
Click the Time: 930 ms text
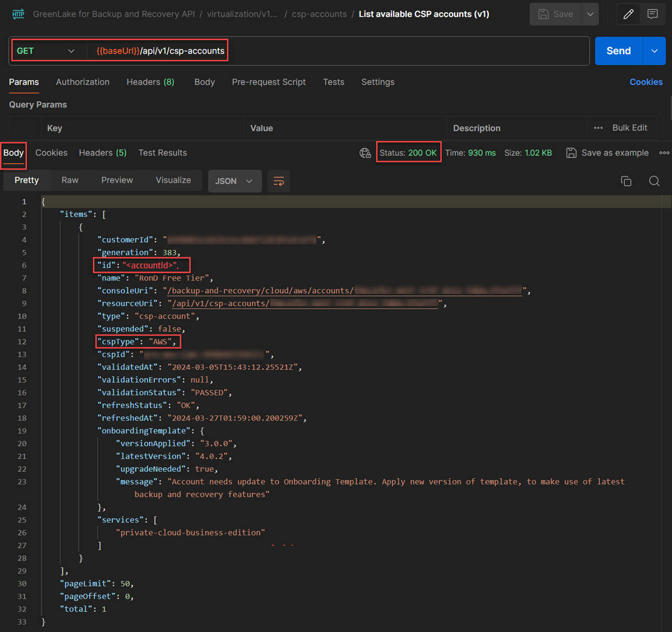pyautogui.click(x=470, y=153)
